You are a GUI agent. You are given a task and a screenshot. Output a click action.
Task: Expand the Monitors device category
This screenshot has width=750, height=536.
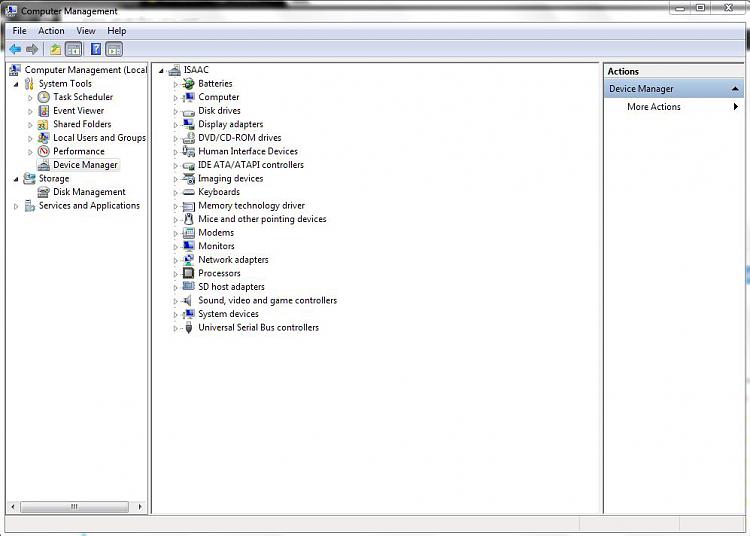(x=175, y=247)
